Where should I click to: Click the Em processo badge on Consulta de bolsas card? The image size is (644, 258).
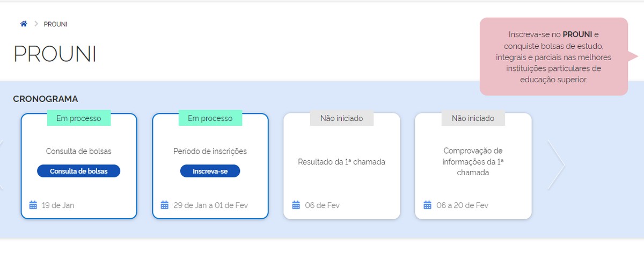79,118
